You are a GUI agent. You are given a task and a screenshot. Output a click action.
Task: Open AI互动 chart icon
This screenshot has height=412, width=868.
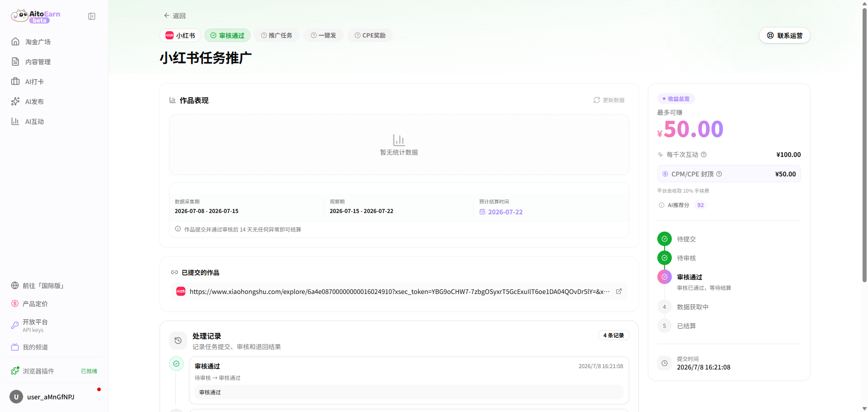[15, 121]
